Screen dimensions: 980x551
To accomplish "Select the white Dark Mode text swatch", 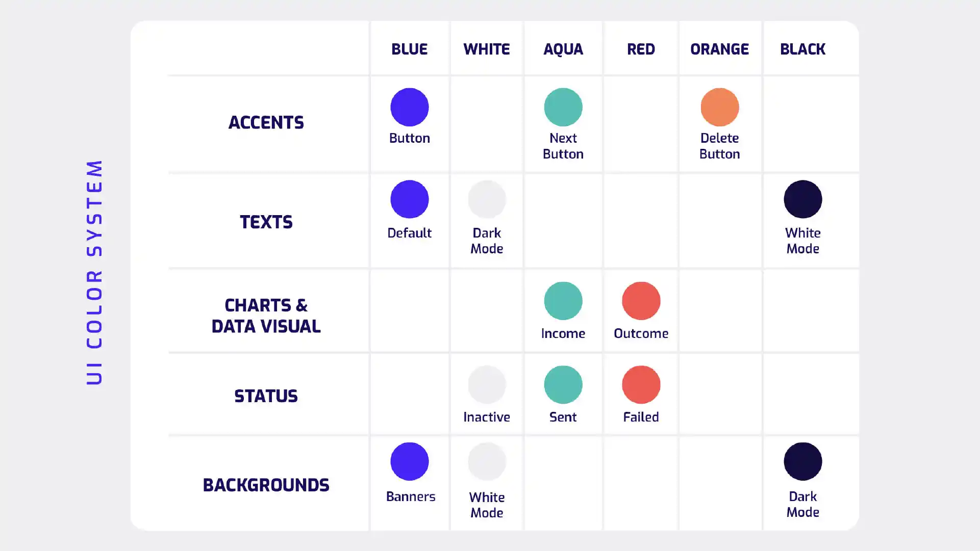I will (487, 199).
